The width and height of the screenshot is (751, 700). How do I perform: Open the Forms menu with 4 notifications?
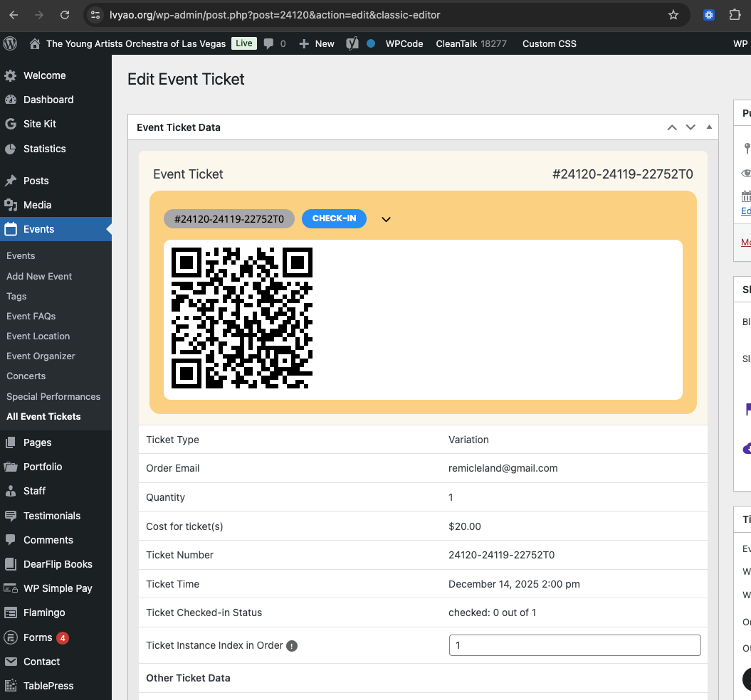[x=38, y=637]
